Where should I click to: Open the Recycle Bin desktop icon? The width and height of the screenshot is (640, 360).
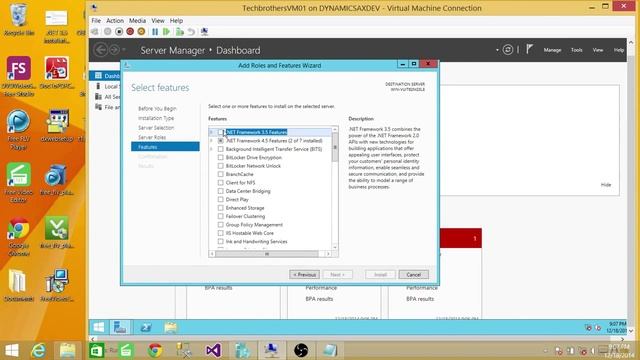coord(19,20)
